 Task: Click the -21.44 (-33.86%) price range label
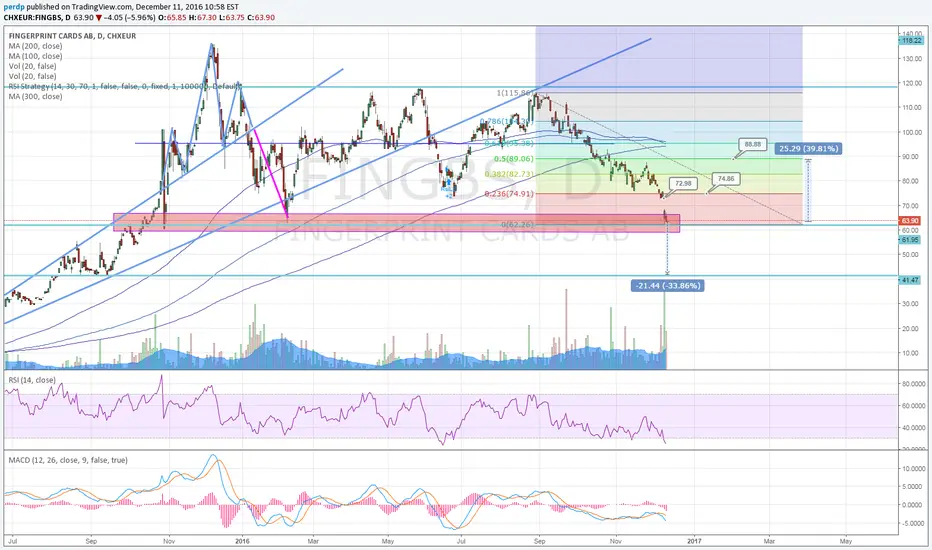(667, 286)
